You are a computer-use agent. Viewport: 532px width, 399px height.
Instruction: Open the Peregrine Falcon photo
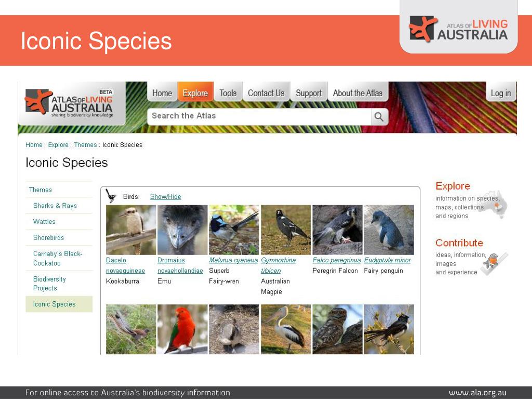[338, 230]
